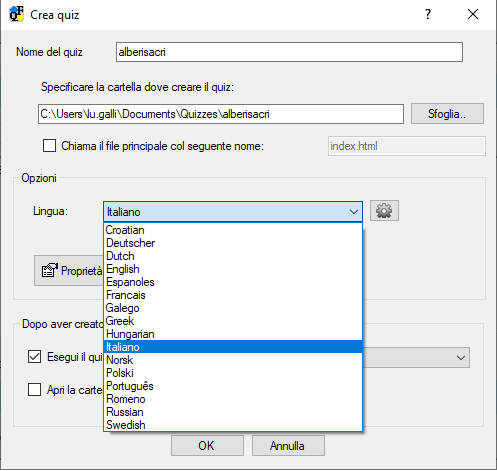Click the gear icon next to Lingua

click(x=384, y=211)
